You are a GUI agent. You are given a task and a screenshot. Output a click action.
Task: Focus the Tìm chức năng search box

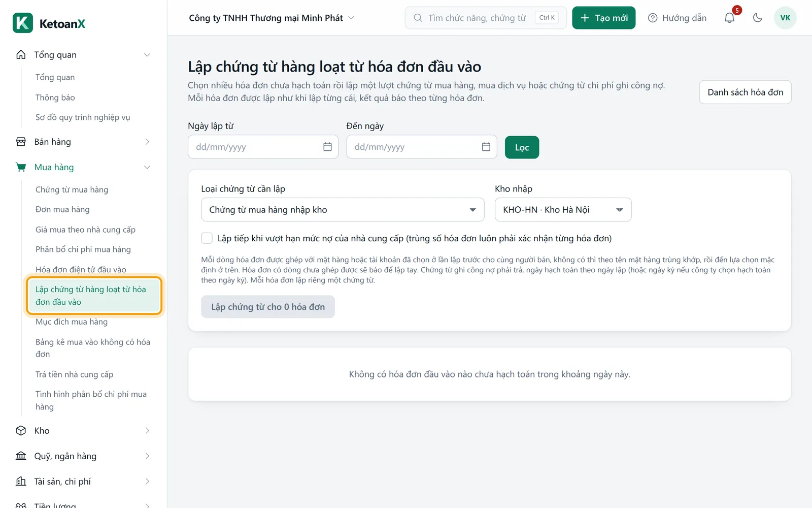[x=486, y=18]
